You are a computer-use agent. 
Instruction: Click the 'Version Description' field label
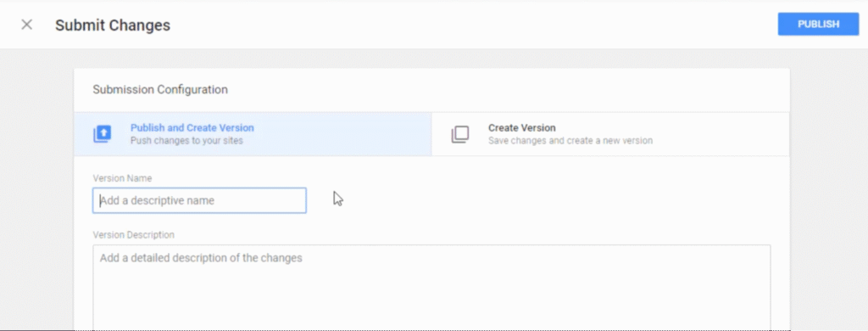pos(133,235)
